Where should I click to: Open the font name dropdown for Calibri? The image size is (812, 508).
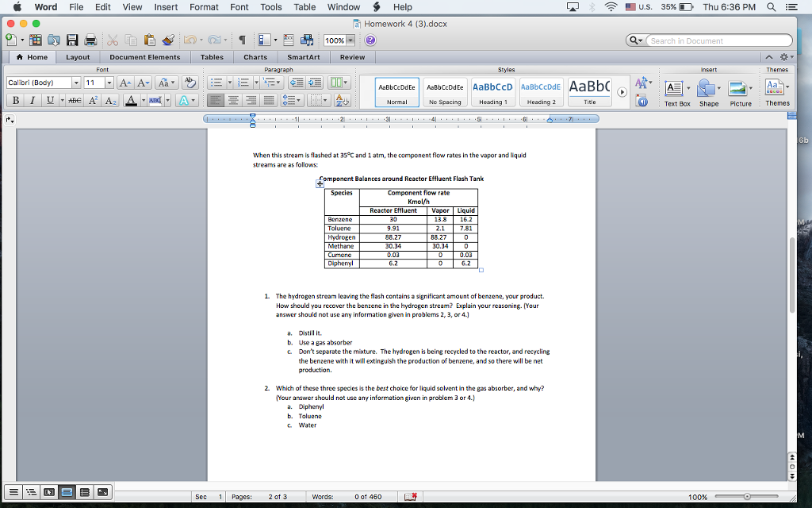(x=75, y=82)
